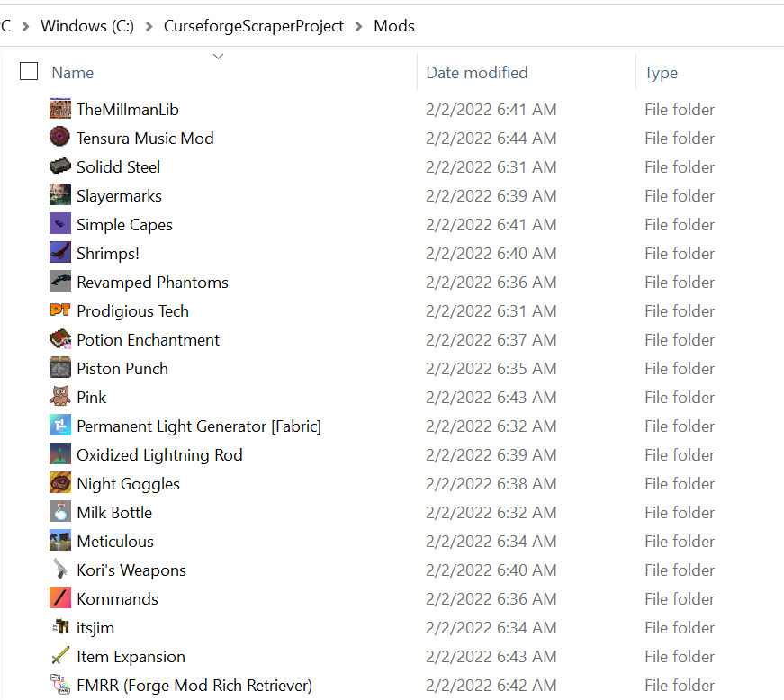The image size is (784, 700).
Task: Select the Meticulous folder name
Action: tap(115, 542)
